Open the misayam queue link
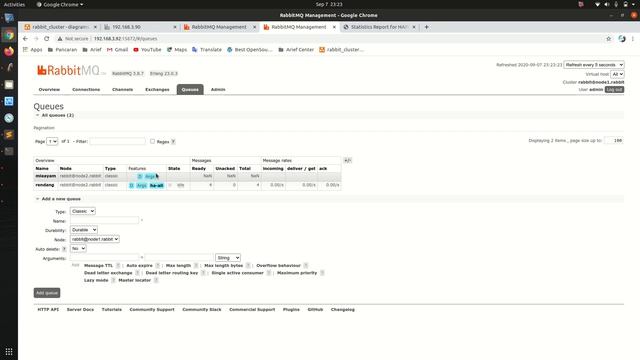This screenshot has height=360, width=640. coord(46,176)
